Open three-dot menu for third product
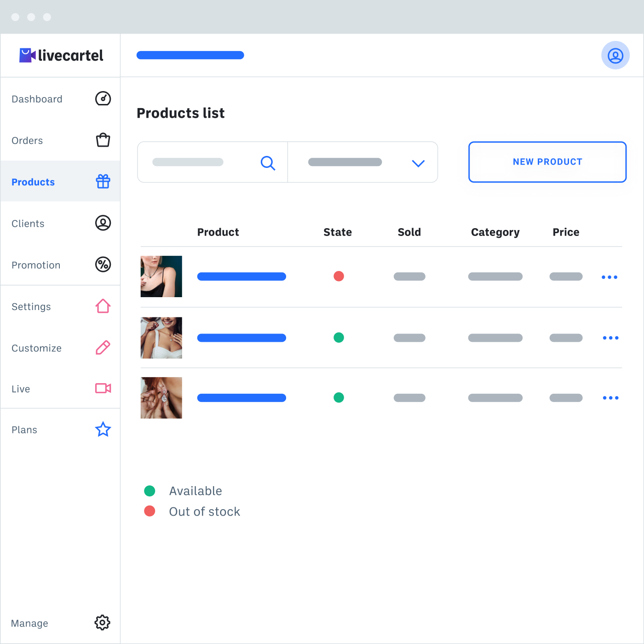Screen dimensions: 644x644 click(x=610, y=398)
